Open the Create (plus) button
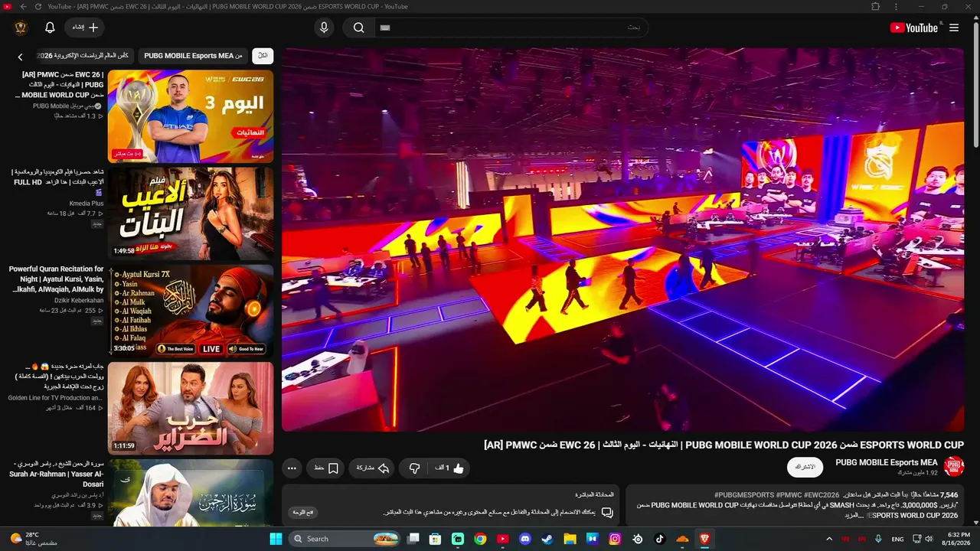The width and height of the screenshot is (980, 551). coord(85,28)
